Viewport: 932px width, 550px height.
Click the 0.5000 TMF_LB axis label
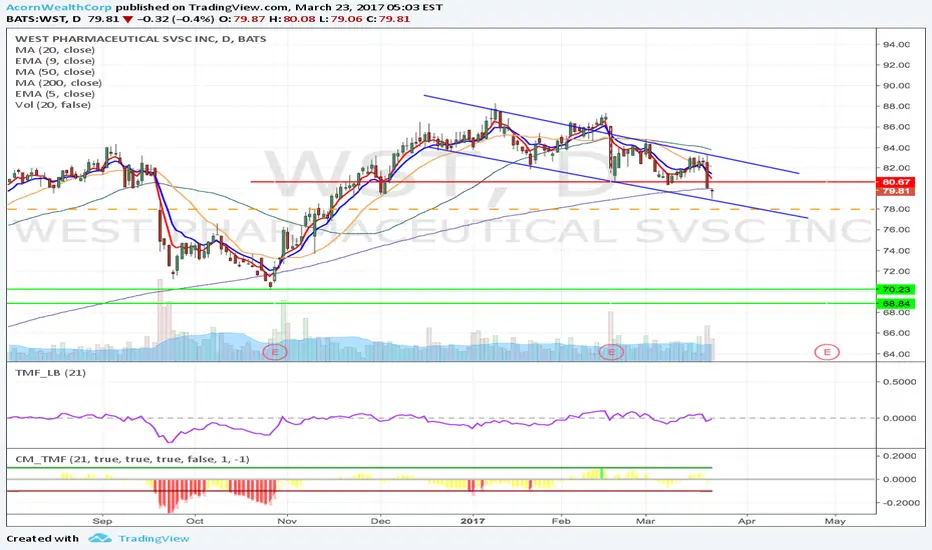899,382
